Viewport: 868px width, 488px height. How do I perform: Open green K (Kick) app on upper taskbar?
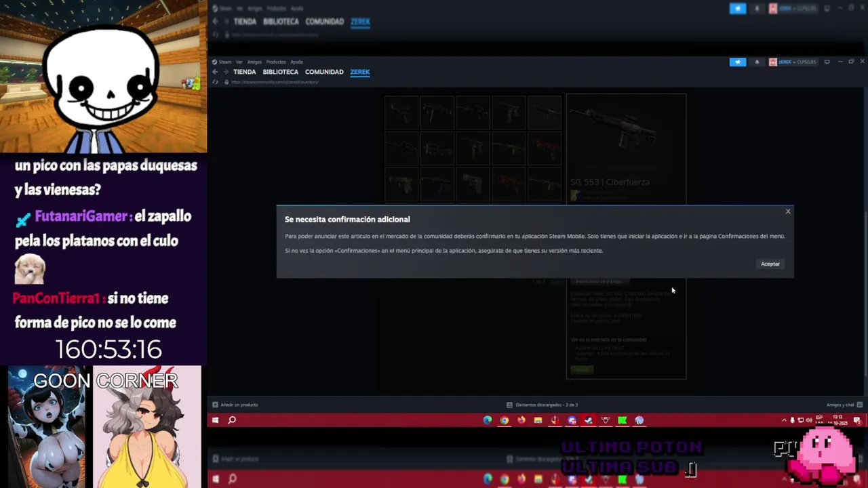point(623,420)
